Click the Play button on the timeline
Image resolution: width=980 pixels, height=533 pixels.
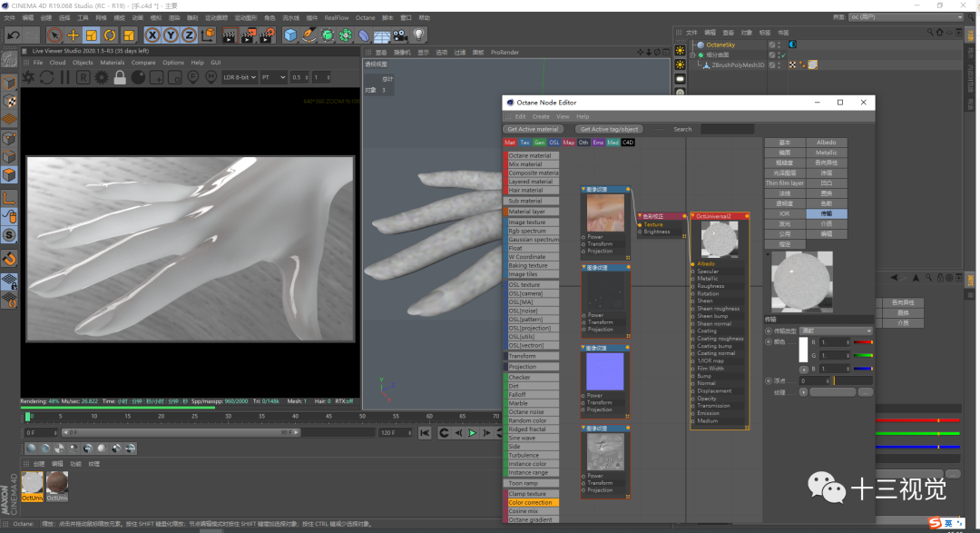tap(473, 433)
